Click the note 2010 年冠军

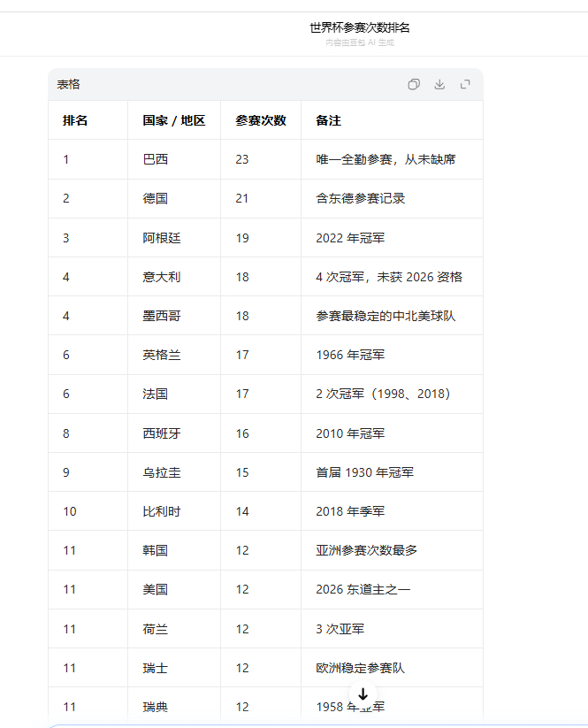point(350,433)
